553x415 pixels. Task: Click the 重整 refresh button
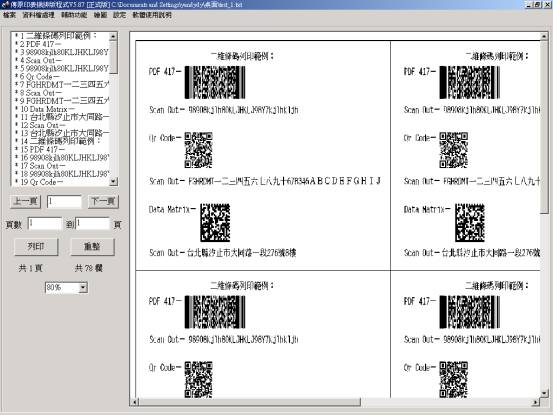point(92,246)
